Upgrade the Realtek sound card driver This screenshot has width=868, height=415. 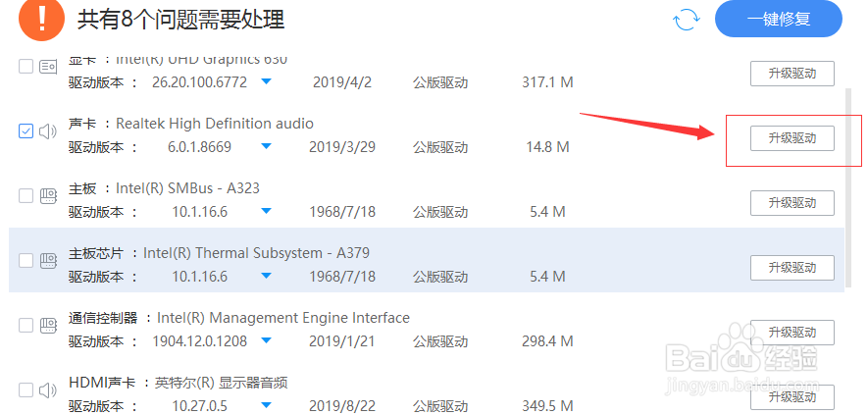[x=791, y=138]
